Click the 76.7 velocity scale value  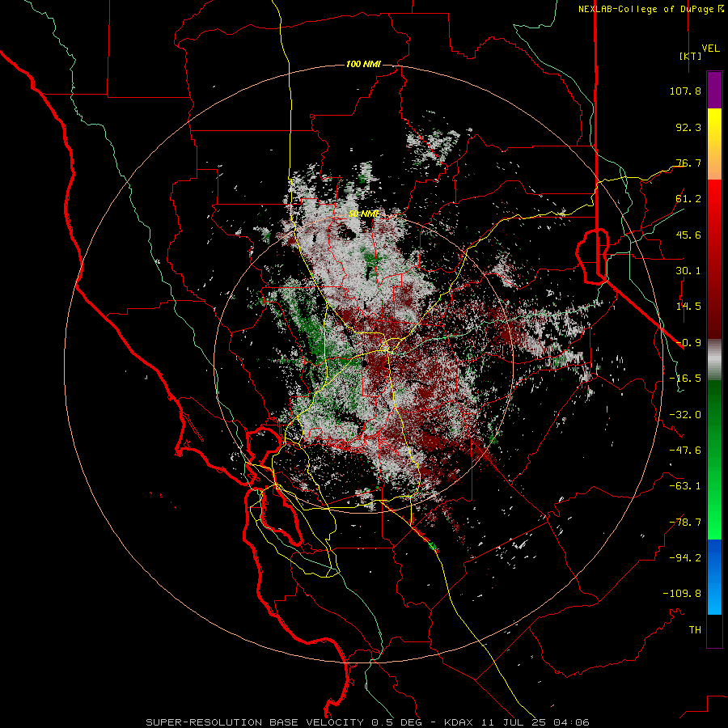(x=688, y=163)
